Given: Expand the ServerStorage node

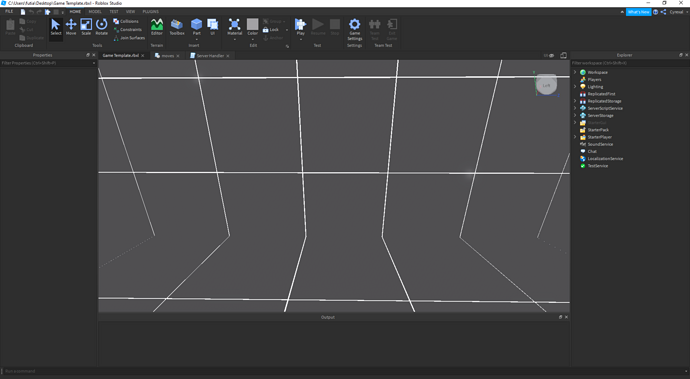Looking at the screenshot, I should [x=575, y=115].
